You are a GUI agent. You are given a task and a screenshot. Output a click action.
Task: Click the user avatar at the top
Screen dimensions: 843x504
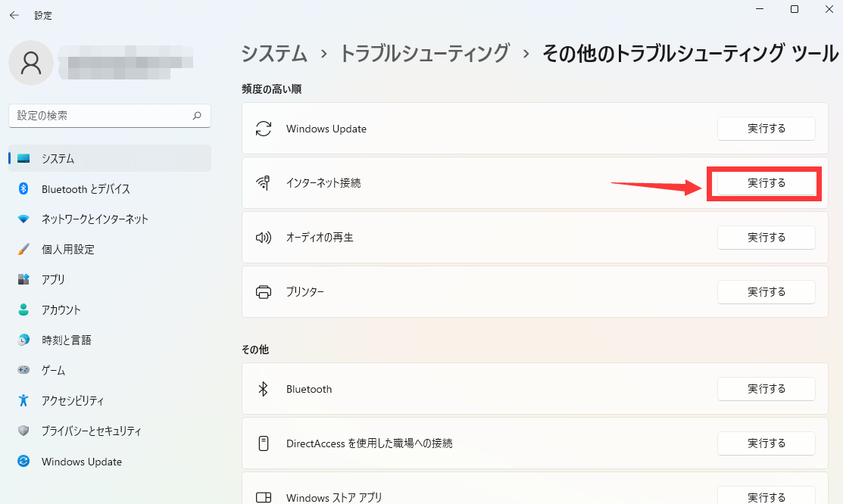pyautogui.click(x=30, y=63)
